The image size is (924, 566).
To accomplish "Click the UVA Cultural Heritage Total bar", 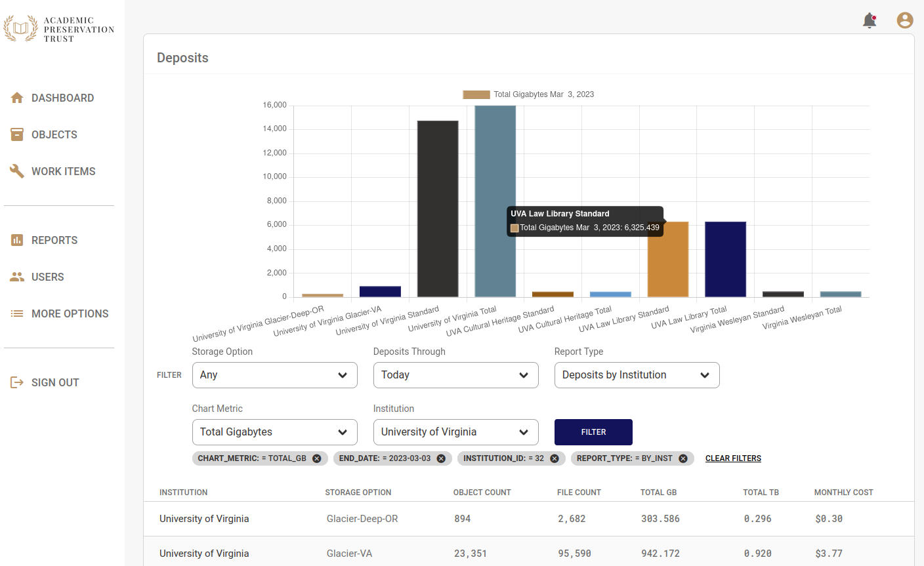I will [x=610, y=294].
